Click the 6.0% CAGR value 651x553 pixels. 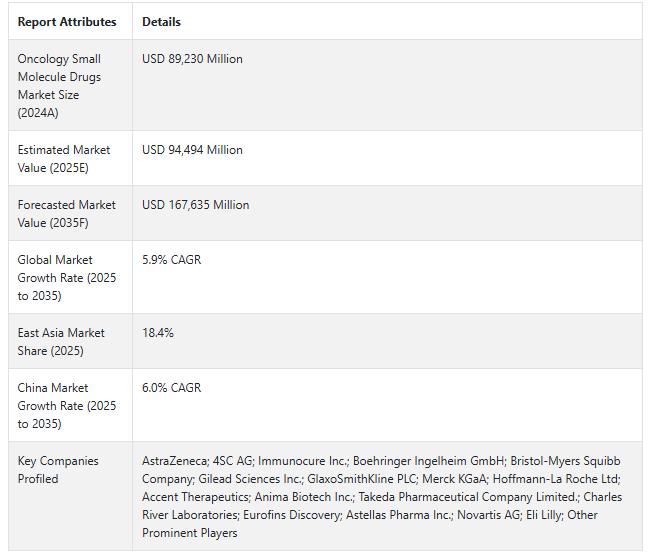click(x=172, y=388)
